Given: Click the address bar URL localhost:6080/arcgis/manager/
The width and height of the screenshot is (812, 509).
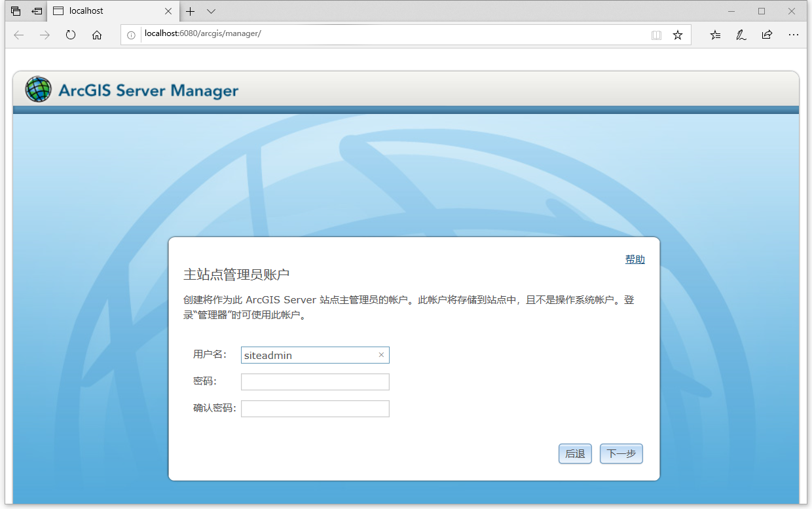Looking at the screenshot, I should point(203,34).
